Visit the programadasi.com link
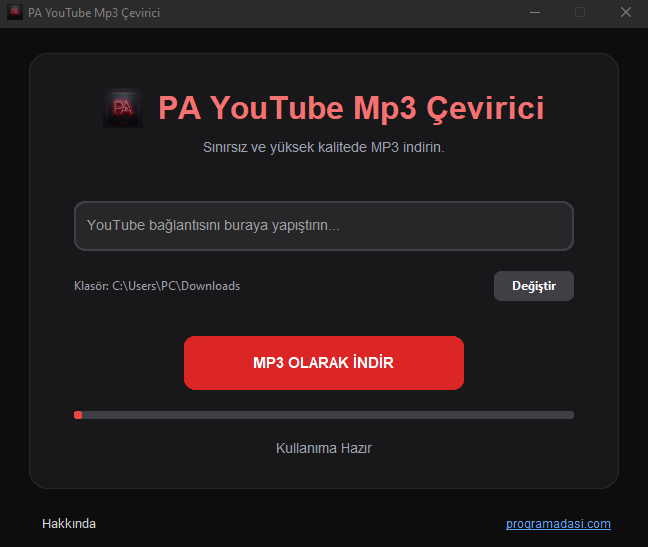The width and height of the screenshot is (648, 547). pyautogui.click(x=558, y=523)
